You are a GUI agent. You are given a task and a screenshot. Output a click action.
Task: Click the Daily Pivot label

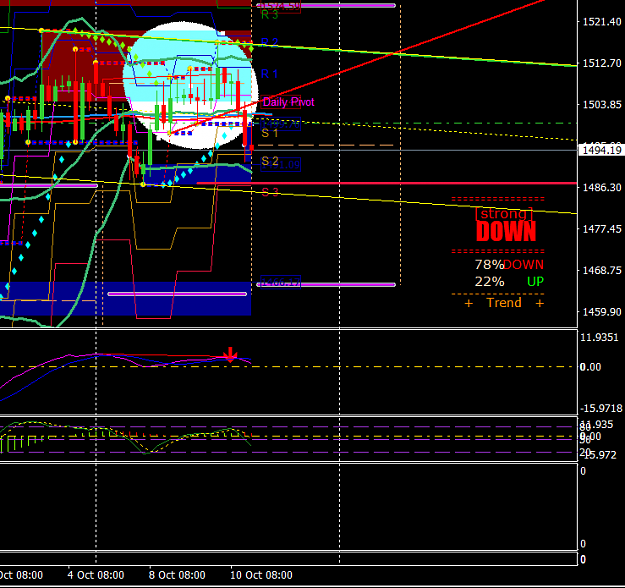pos(289,102)
